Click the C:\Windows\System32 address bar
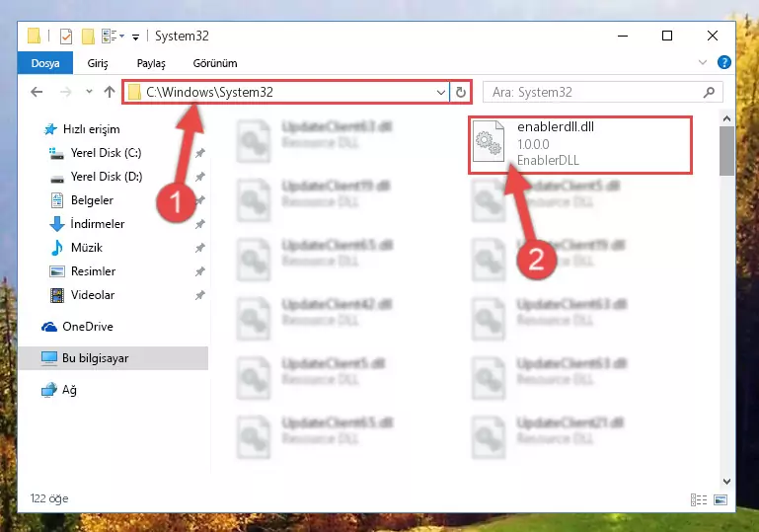 click(285, 92)
